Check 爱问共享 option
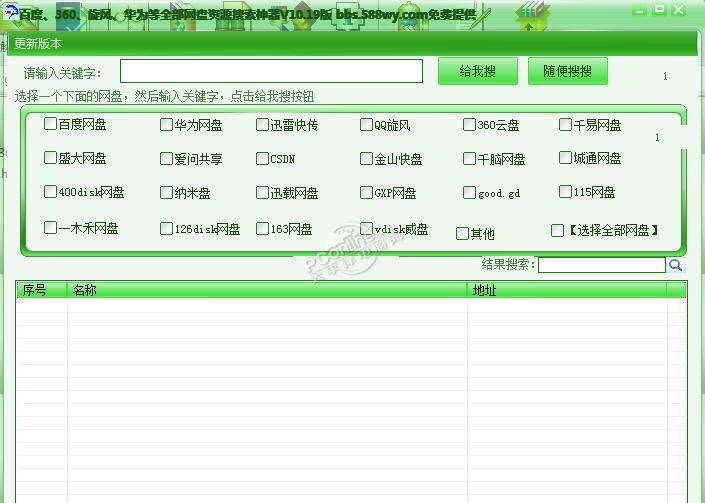 tap(166, 158)
